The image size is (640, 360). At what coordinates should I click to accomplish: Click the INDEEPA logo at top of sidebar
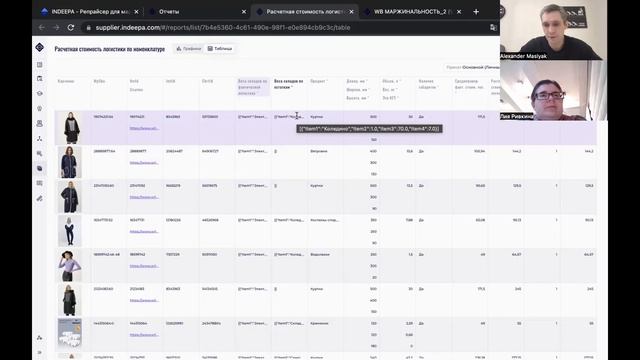click(x=40, y=47)
